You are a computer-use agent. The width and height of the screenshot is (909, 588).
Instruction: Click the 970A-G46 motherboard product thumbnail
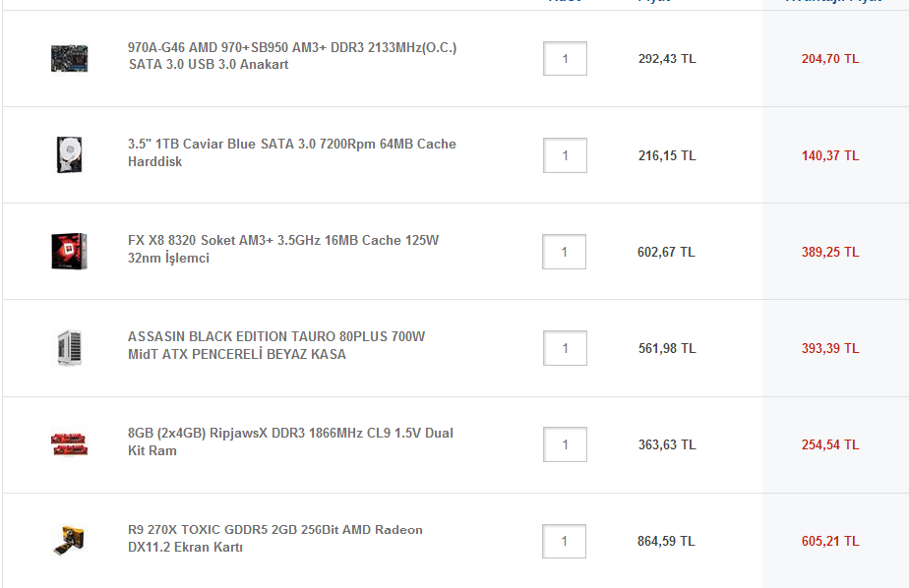[x=69, y=59]
